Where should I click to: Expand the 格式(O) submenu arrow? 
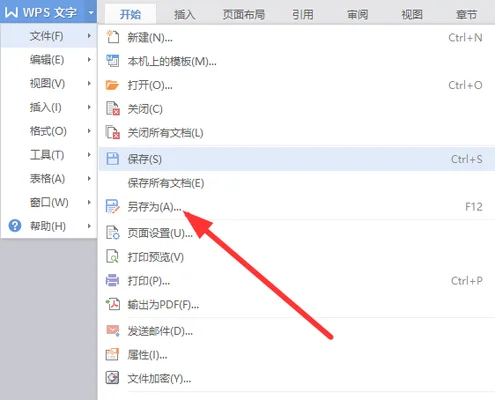tap(89, 131)
